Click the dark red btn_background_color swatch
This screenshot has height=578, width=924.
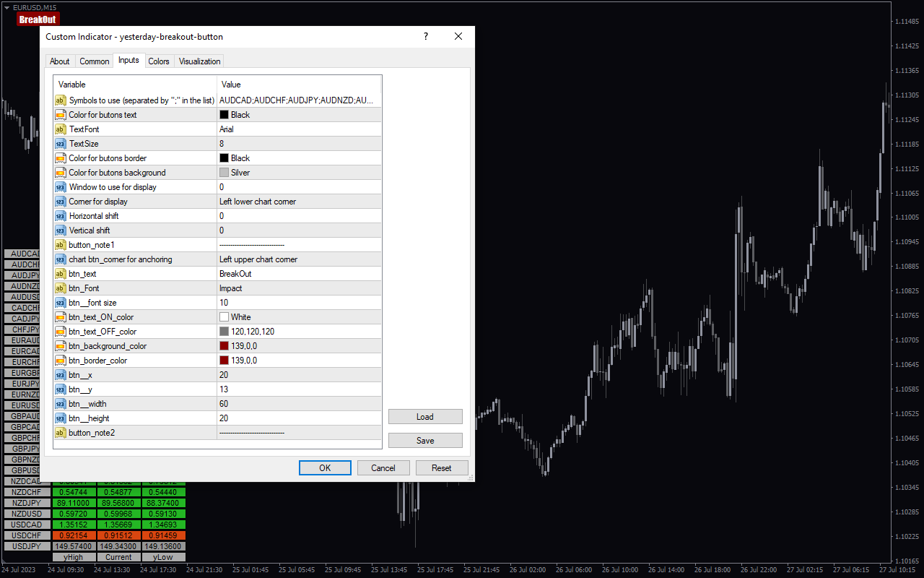coord(224,346)
